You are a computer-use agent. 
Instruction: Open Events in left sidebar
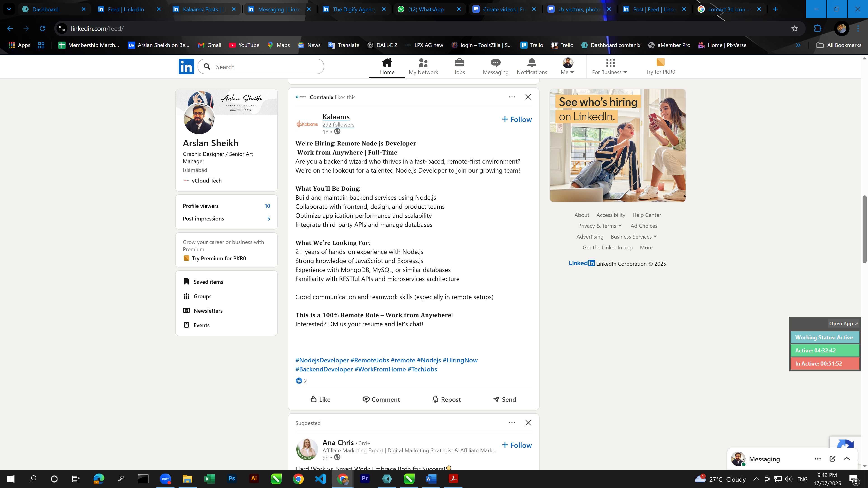196,325
